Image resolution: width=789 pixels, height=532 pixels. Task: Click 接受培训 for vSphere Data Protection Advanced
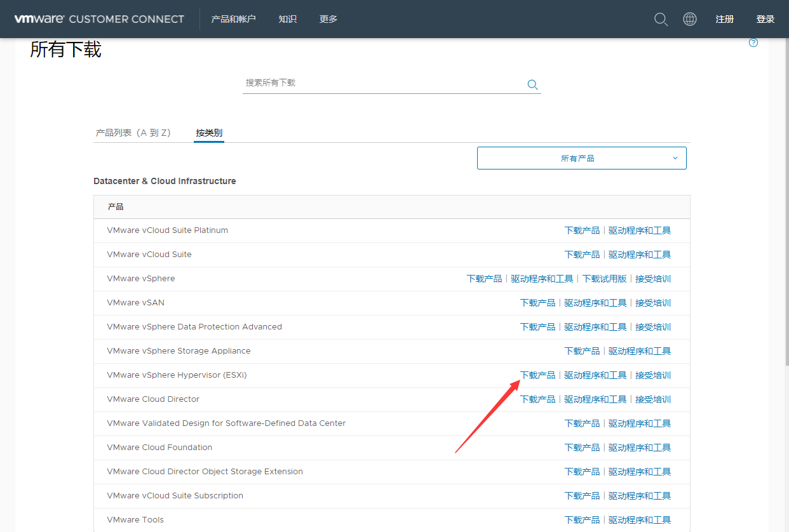653,327
